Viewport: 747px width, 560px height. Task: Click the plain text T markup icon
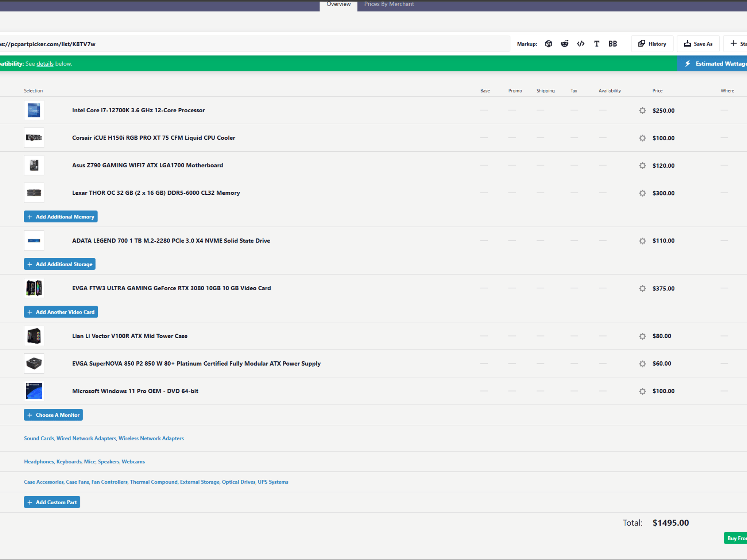pos(597,44)
